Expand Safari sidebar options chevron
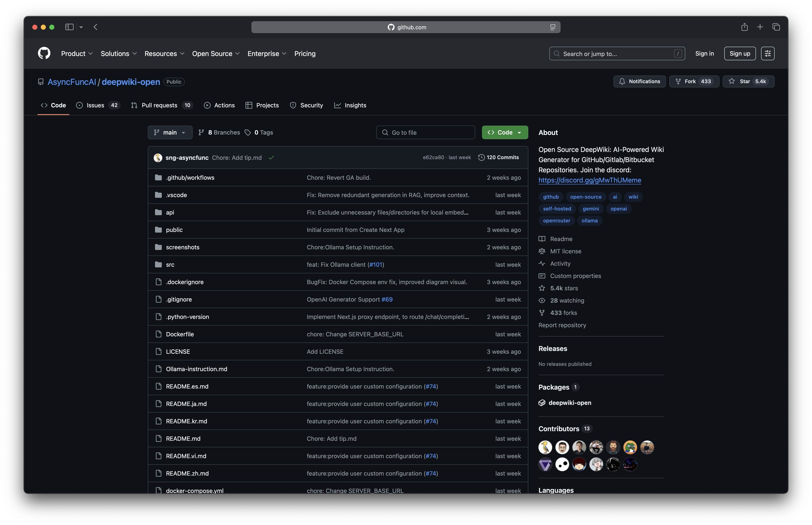 click(x=81, y=27)
